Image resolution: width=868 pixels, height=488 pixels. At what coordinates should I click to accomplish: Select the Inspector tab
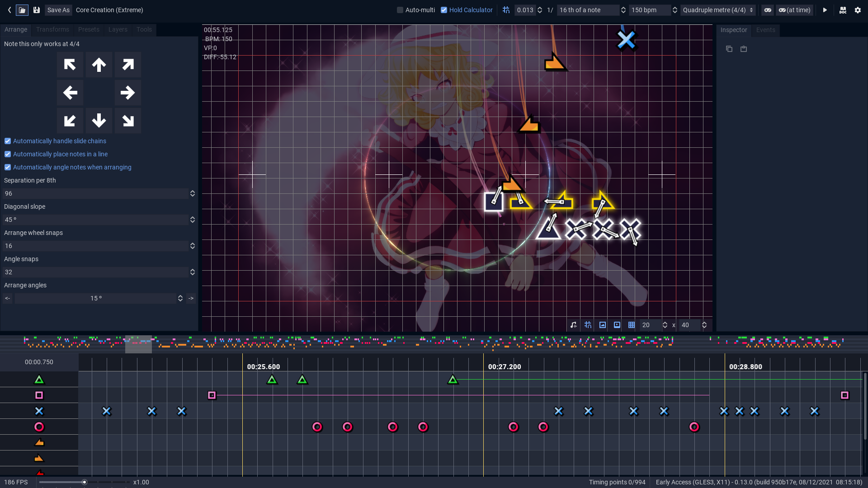734,30
